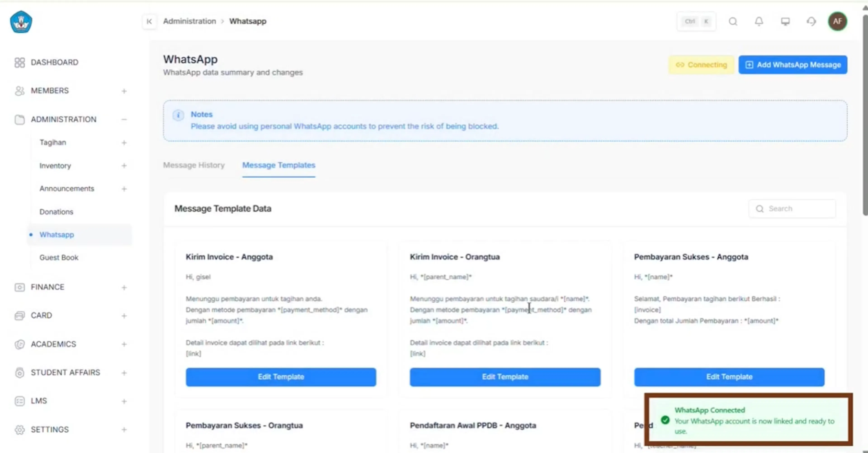The height and width of the screenshot is (453, 868).
Task: Open the Ctrl K quick search box
Action: coord(696,21)
